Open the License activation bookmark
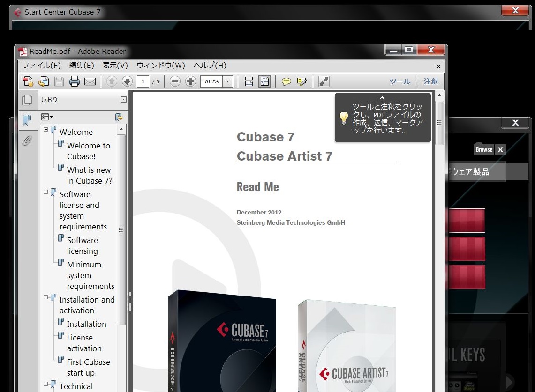 [84, 343]
